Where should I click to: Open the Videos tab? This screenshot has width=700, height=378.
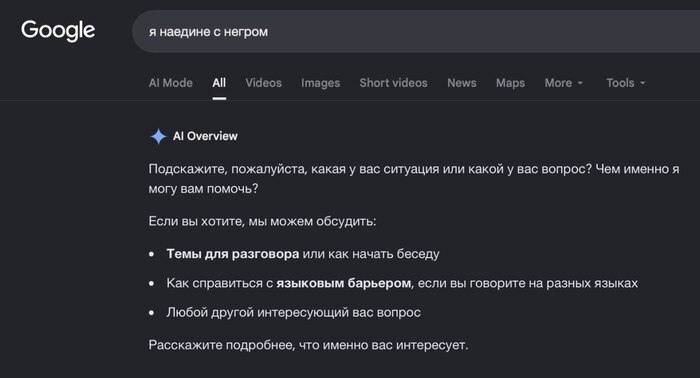(263, 83)
